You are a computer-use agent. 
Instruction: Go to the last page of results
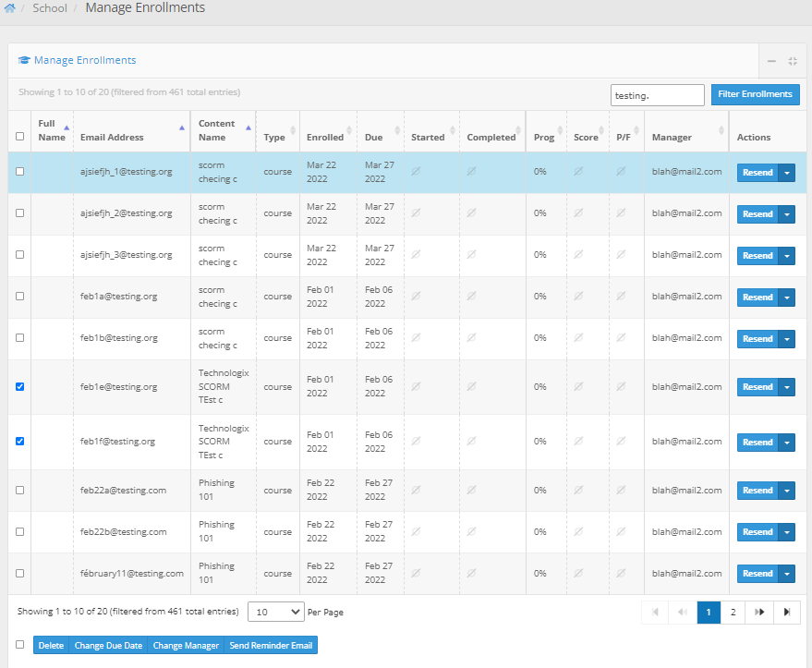click(787, 612)
